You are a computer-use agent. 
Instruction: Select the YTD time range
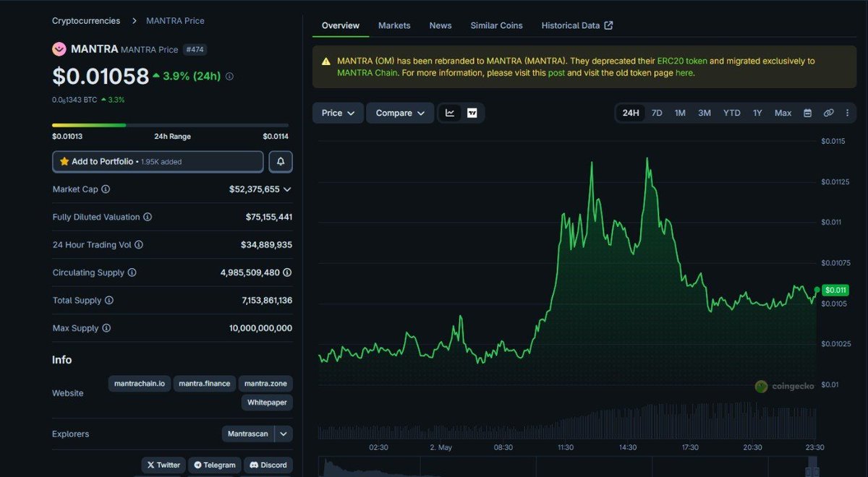coord(732,113)
